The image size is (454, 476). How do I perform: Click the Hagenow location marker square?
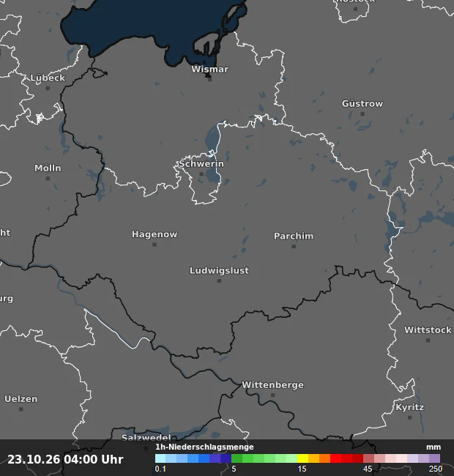pyautogui.click(x=155, y=245)
